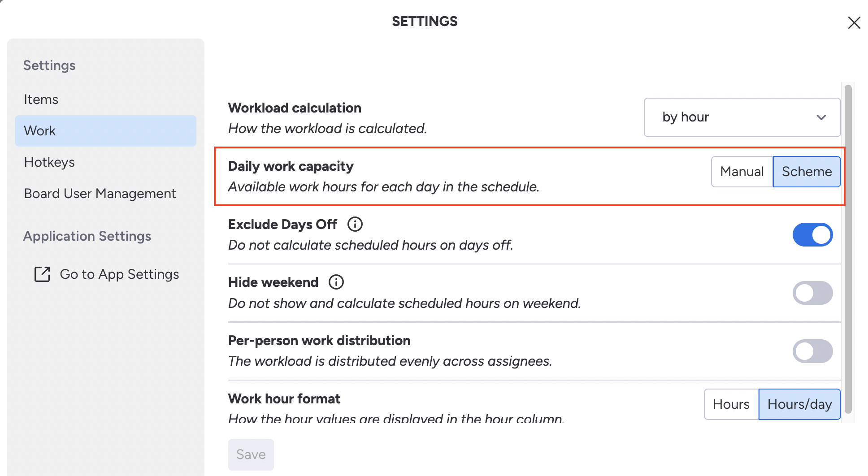Disable the Exclude Days Off toggle

click(812, 235)
